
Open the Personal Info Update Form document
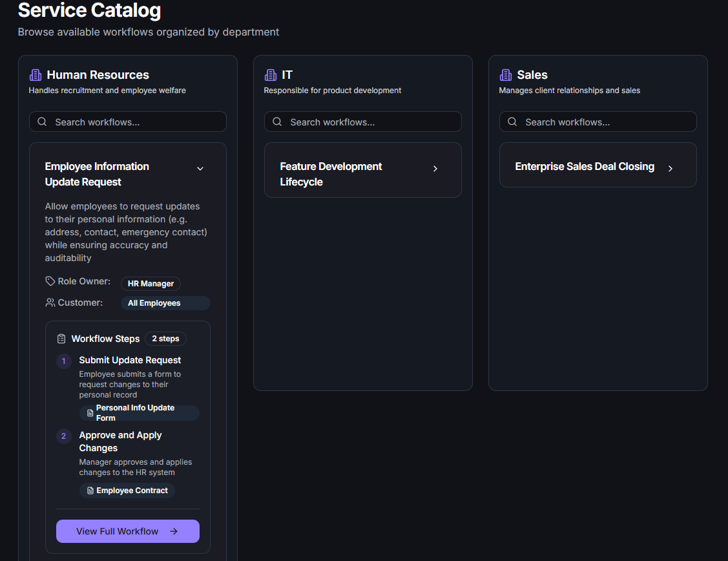pyautogui.click(x=139, y=413)
